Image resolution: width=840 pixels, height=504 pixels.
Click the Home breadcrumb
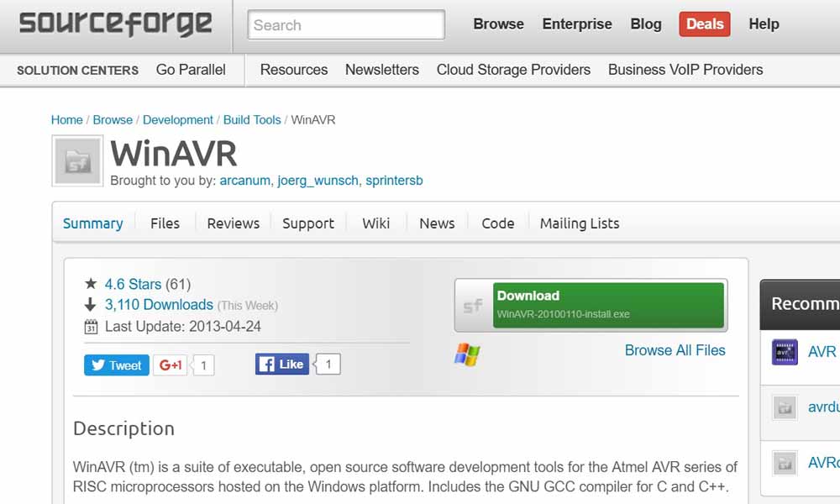point(67,120)
